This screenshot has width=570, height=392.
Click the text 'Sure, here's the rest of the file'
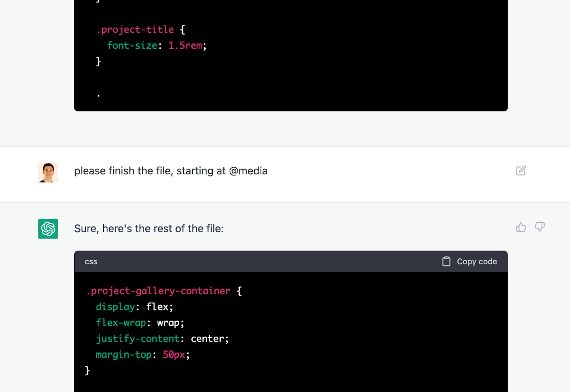[x=149, y=228]
